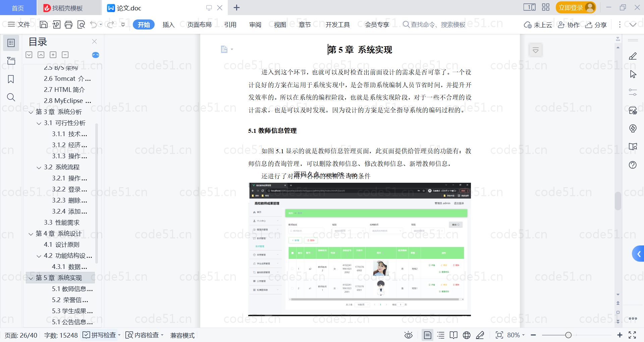
Task: Close the 目录 outline panel
Action: click(94, 42)
